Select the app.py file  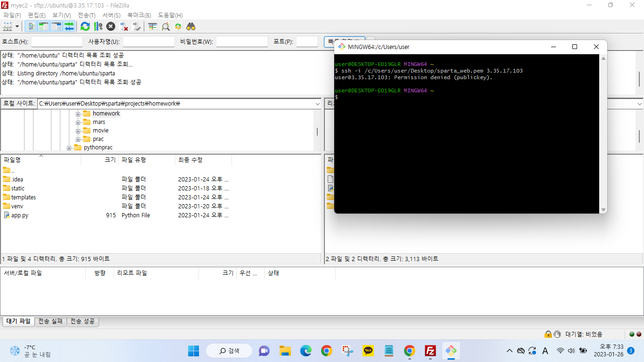(20, 215)
